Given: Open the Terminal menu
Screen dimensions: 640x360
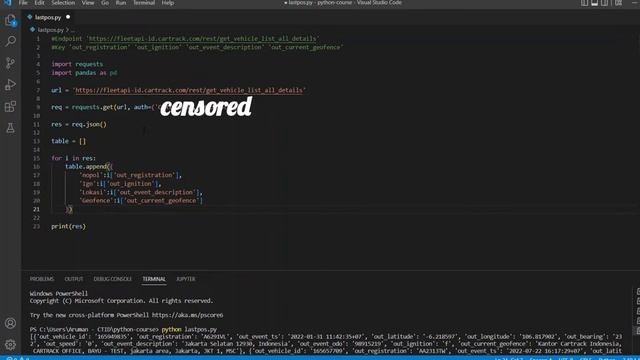Looking at the screenshot, I should coord(144,3).
